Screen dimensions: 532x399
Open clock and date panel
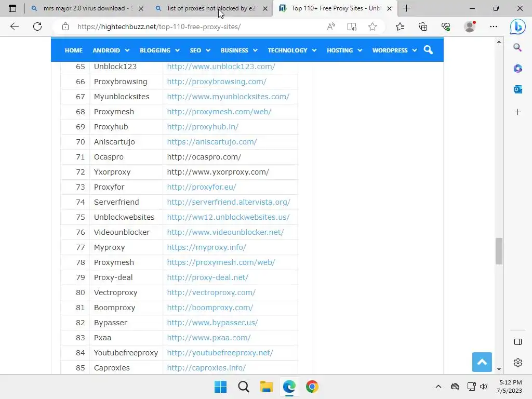click(x=510, y=387)
